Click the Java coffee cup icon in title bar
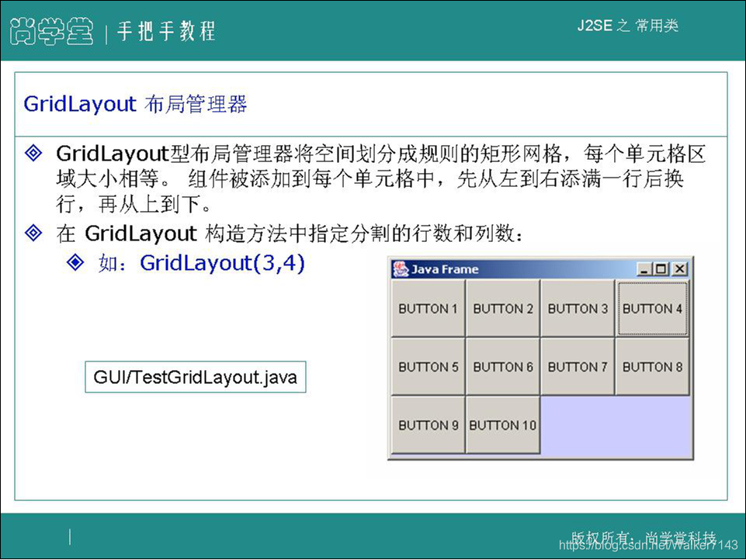 (401, 269)
